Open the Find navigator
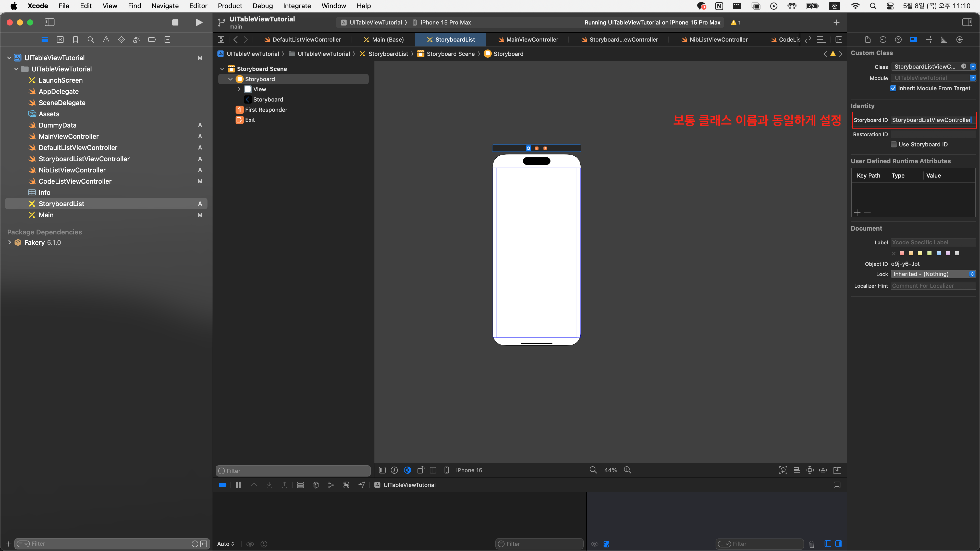 pos(91,40)
